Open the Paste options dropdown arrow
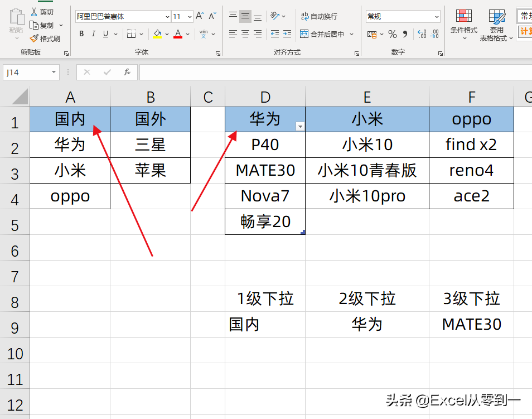This screenshot has height=419, width=532. tap(17, 38)
